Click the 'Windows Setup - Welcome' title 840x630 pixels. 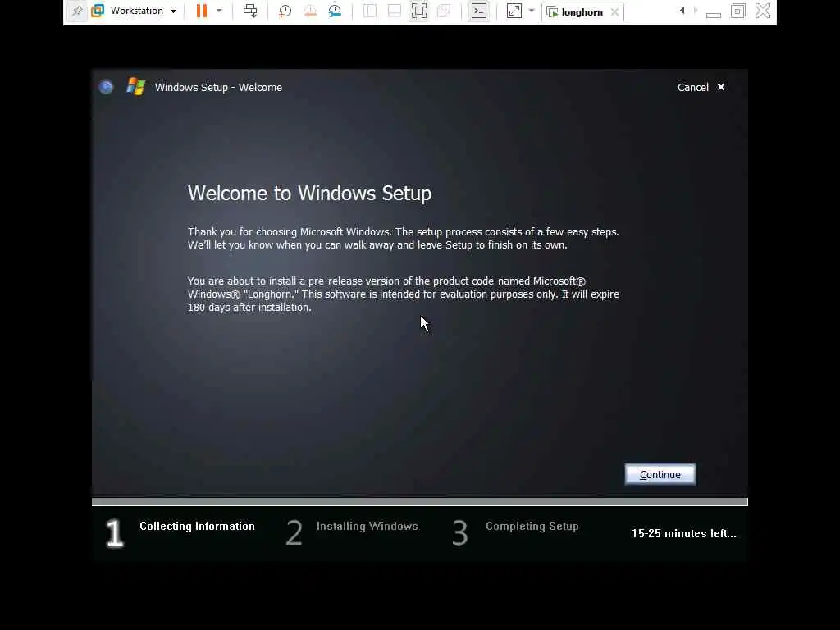coord(218,87)
